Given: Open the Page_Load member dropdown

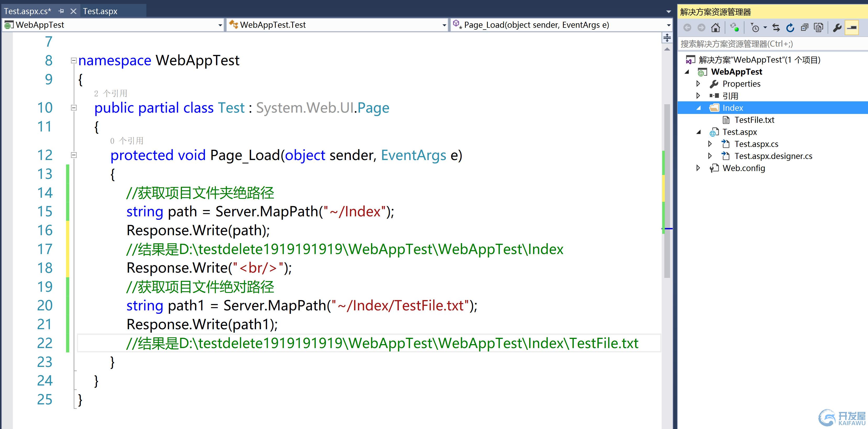Looking at the screenshot, I should pyautogui.click(x=668, y=25).
